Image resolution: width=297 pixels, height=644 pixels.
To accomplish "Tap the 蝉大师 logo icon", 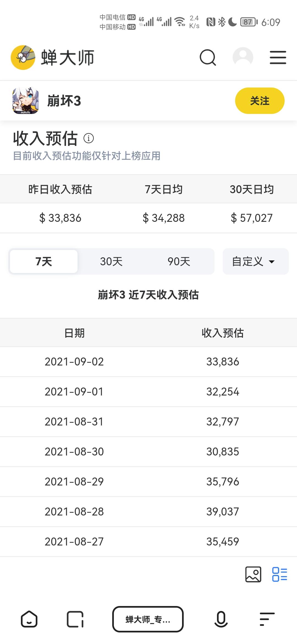I will click(x=23, y=58).
